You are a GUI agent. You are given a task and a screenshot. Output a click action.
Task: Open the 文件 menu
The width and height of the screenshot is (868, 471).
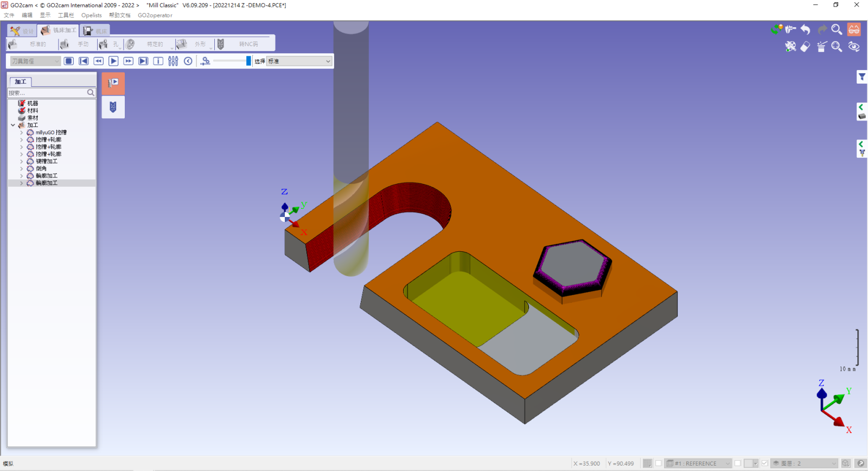(9, 15)
